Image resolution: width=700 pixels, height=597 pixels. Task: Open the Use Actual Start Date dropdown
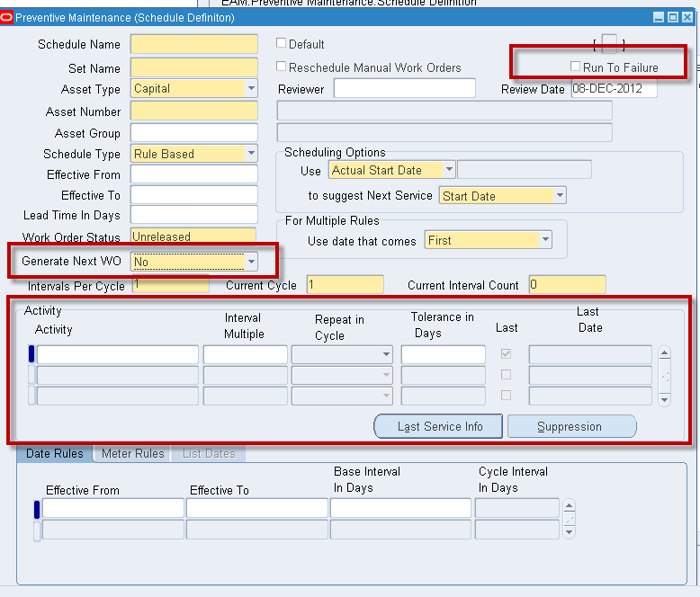coord(449,170)
